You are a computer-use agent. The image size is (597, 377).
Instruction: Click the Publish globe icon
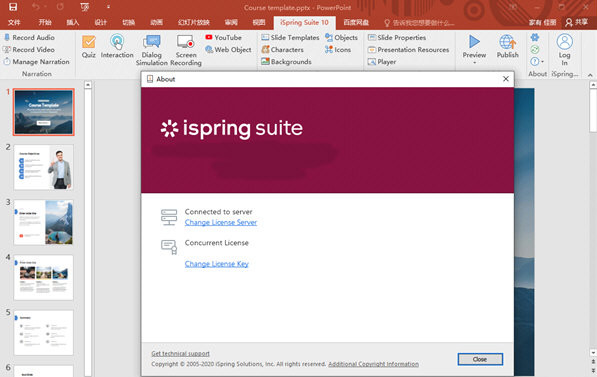pyautogui.click(x=507, y=42)
